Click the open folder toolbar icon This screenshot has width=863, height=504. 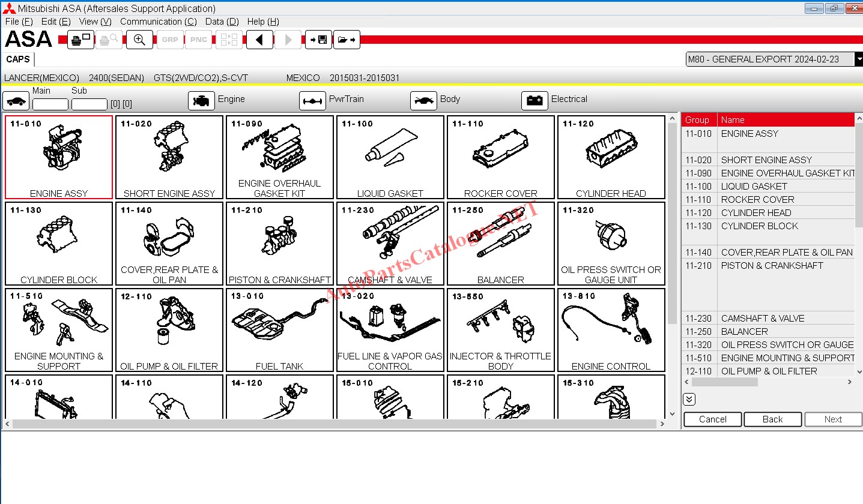[x=347, y=40]
